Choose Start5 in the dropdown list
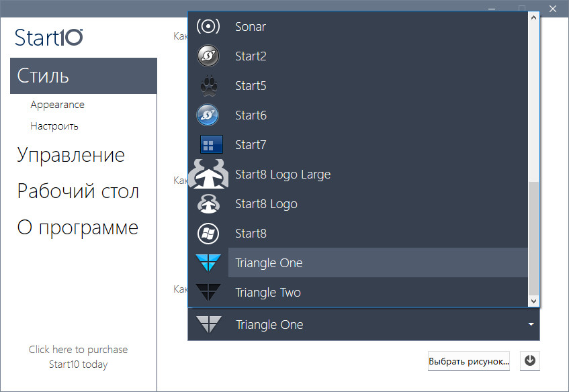569x392 pixels. pyautogui.click(x=358, y=85)
